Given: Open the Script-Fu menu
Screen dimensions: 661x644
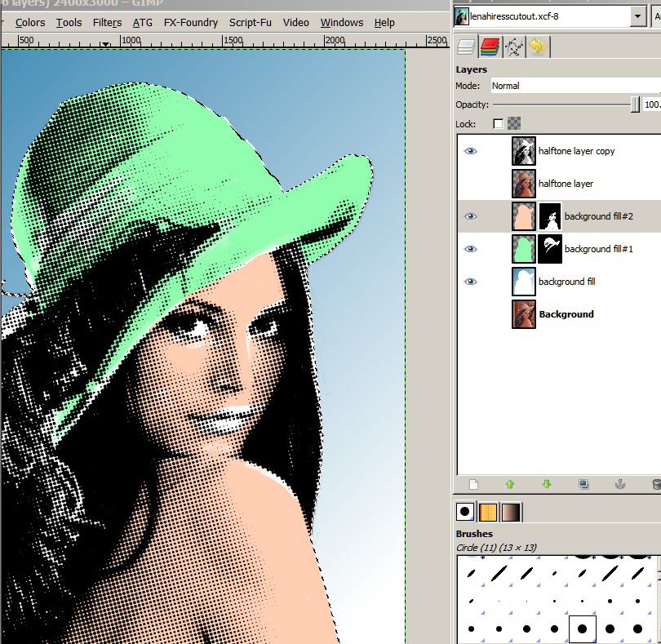Looking at the screenshot, I should (x=251, y=22).
